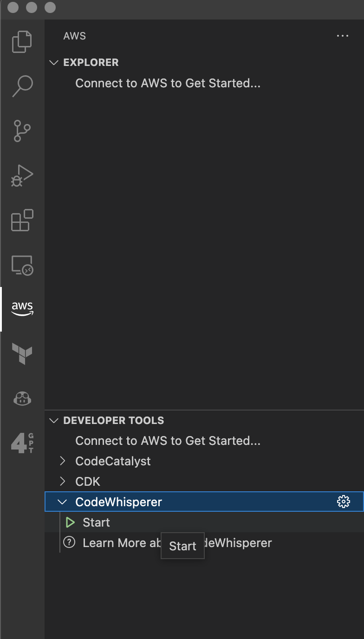
Task: Open the AWS panel more actions menu
Action: coord(342,36)
